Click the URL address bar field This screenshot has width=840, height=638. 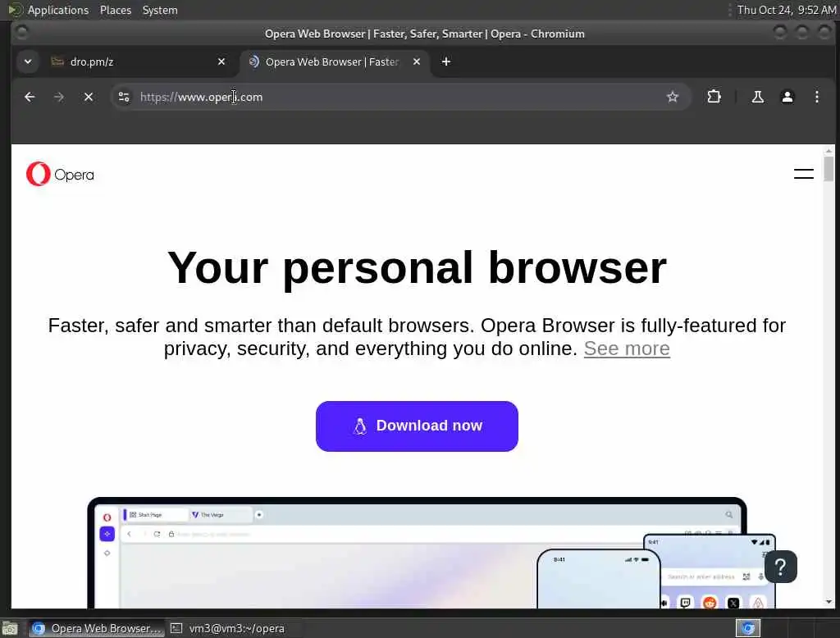pos(399,97)
